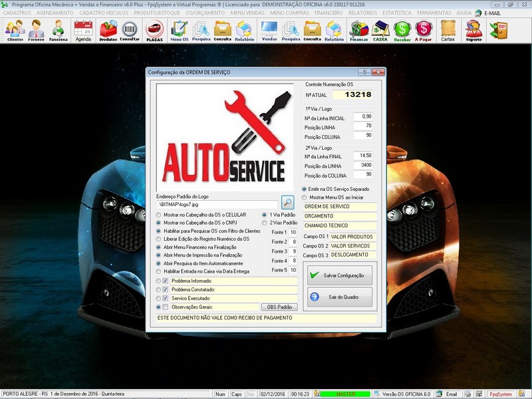
Task: Open the Vendas monitor icon
Action: (269, 31)
